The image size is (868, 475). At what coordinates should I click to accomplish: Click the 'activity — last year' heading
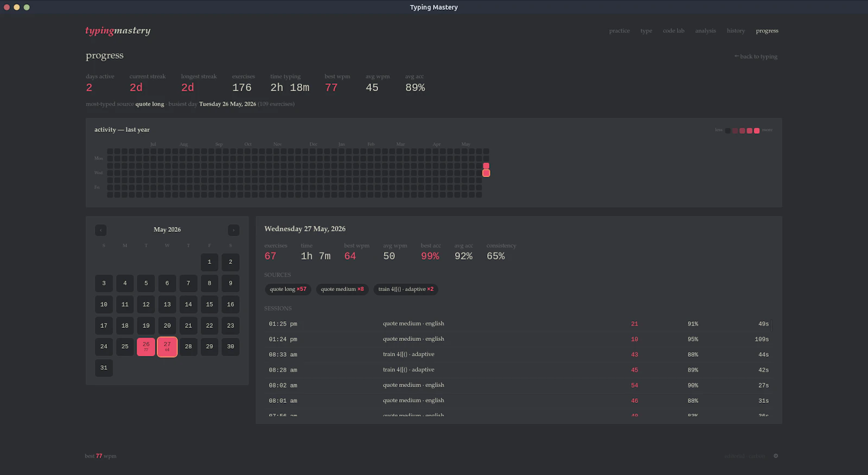(x=122, y=130)
